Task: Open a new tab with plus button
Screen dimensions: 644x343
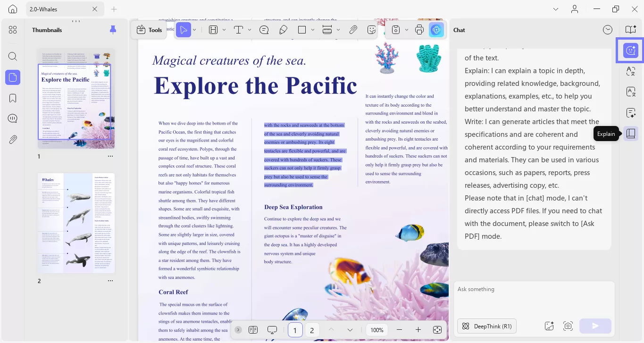Action: pyautogui.click(x=114, y=9)
